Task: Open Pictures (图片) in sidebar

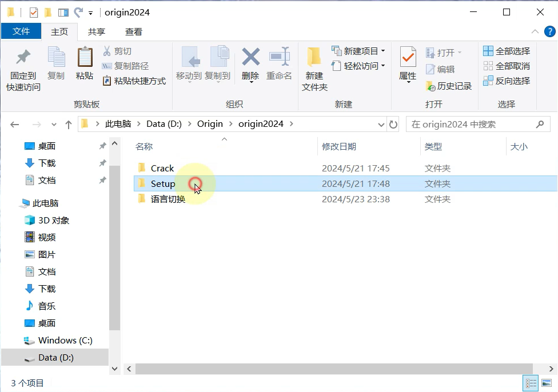Action: tap(47, 255)
